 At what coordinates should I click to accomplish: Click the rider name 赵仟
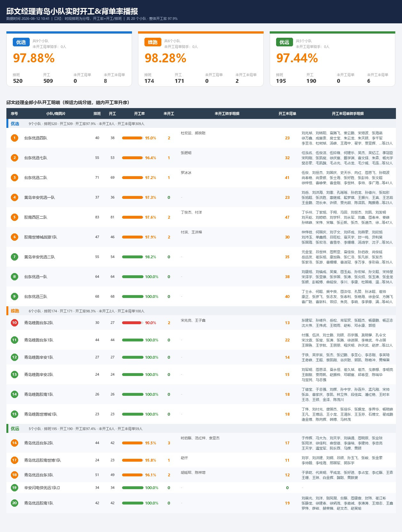[184, 458]
